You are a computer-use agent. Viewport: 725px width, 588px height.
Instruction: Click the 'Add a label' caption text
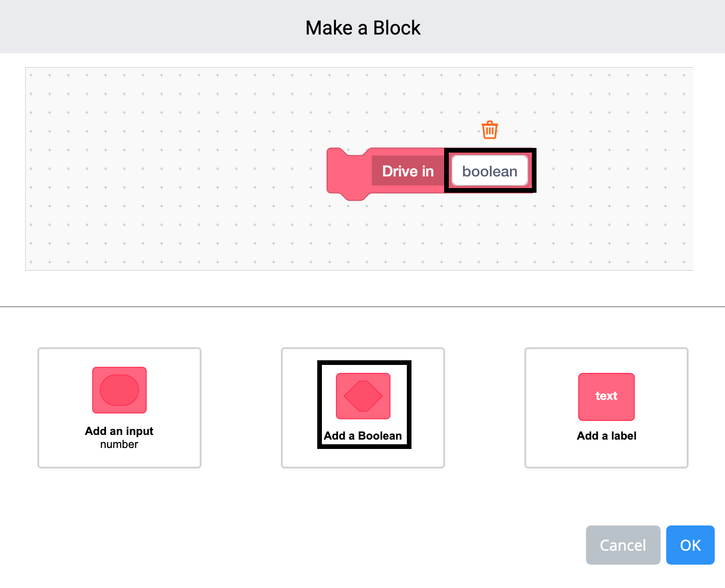pyautogui.click(x=606, y=436)
